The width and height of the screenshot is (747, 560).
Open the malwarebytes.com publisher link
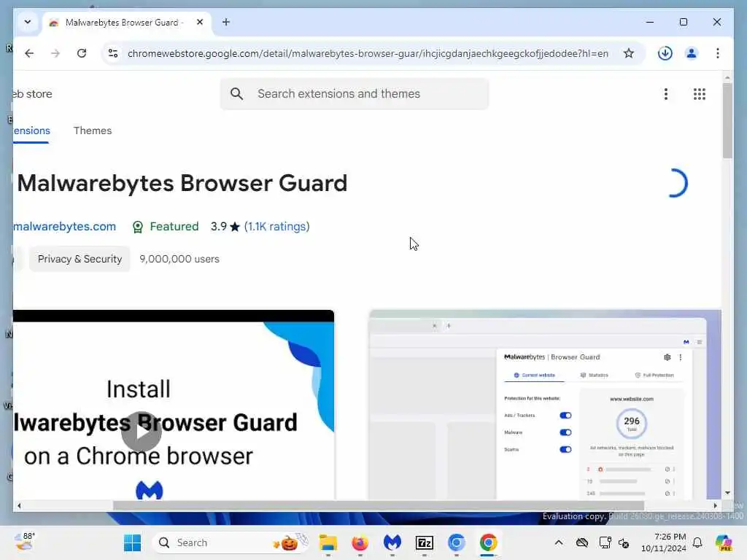tap(64, 227)
